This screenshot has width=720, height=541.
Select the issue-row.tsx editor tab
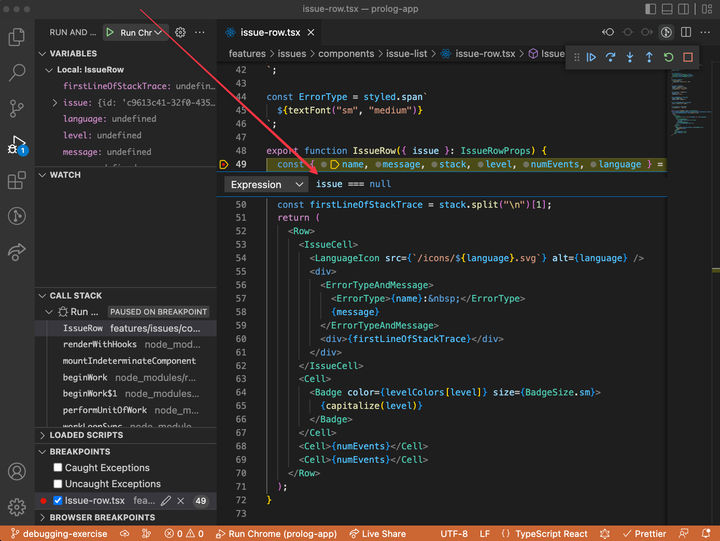[271, 32]
